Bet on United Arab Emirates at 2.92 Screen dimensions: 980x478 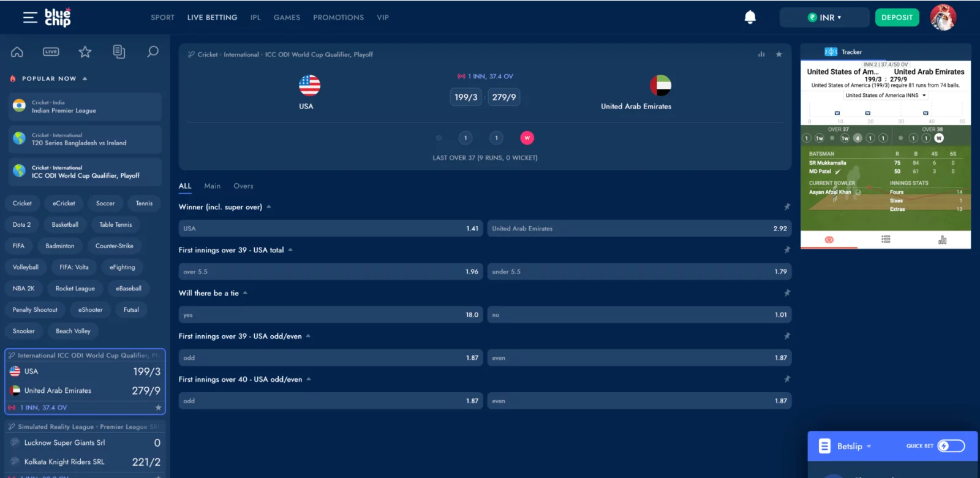tap(639, 229)
